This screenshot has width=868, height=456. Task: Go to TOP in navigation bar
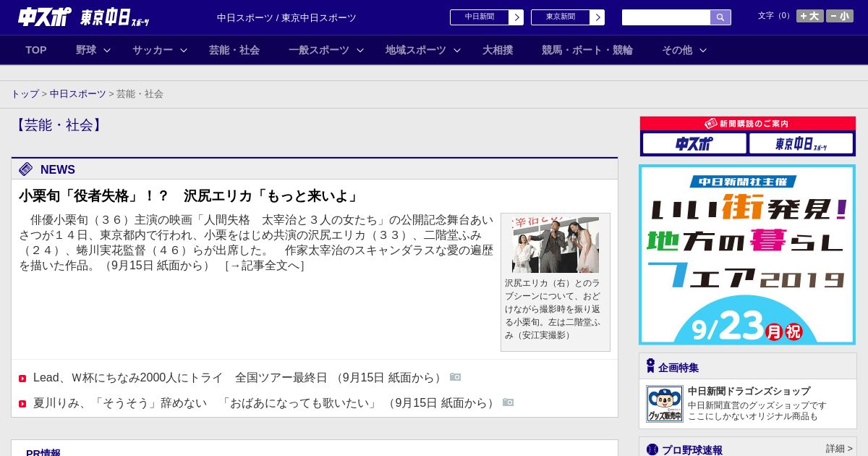click(x=36, y=50)
